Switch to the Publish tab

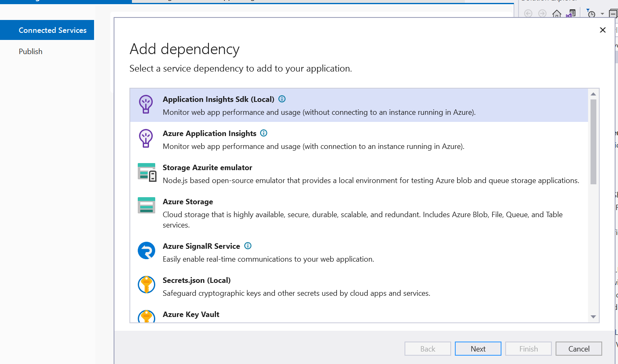[30, 51]
